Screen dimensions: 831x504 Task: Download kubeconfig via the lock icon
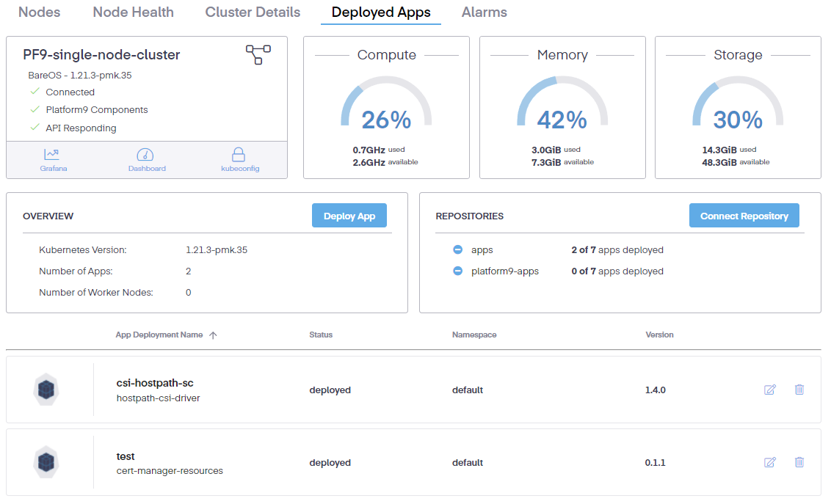point(239,155)
